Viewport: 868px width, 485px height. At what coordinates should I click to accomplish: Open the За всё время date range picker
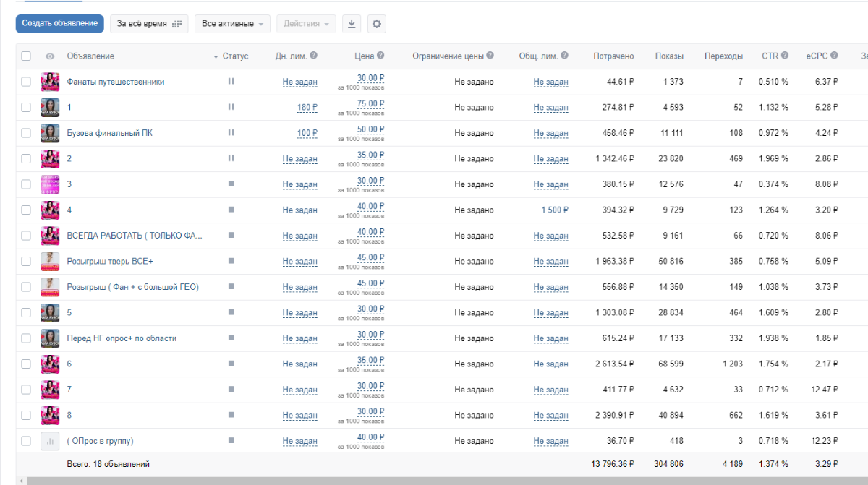(x=149, y=24)
